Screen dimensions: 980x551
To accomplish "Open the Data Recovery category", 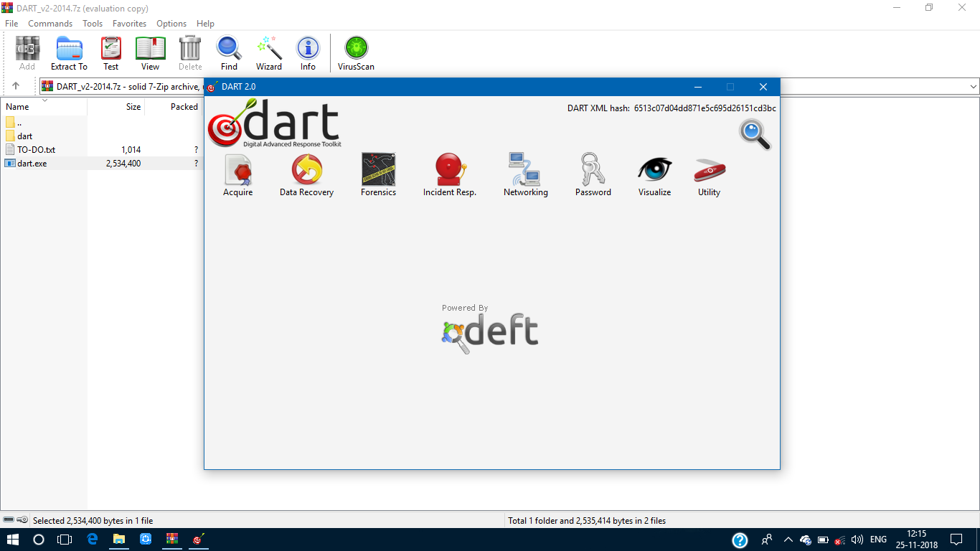I will pos(306,175).
